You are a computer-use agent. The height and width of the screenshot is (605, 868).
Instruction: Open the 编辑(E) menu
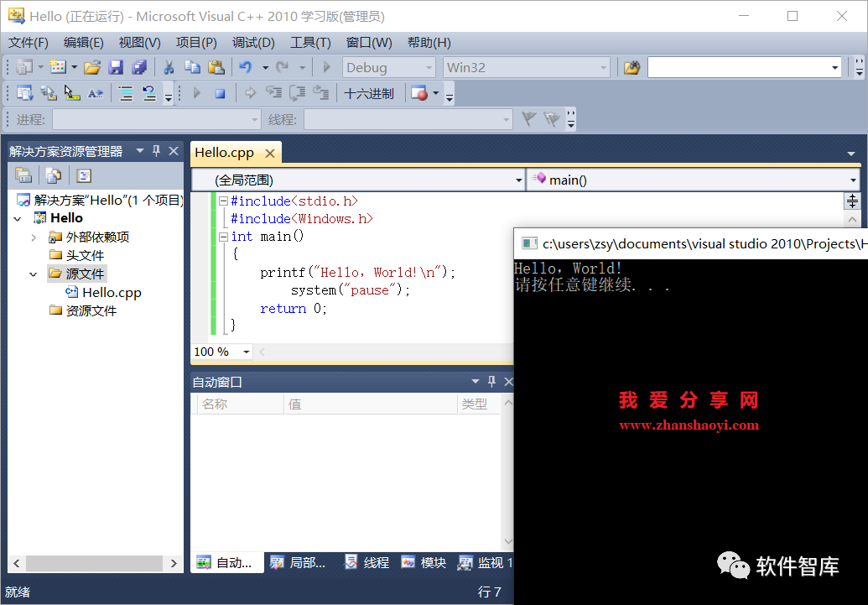(x=84, y=43)
